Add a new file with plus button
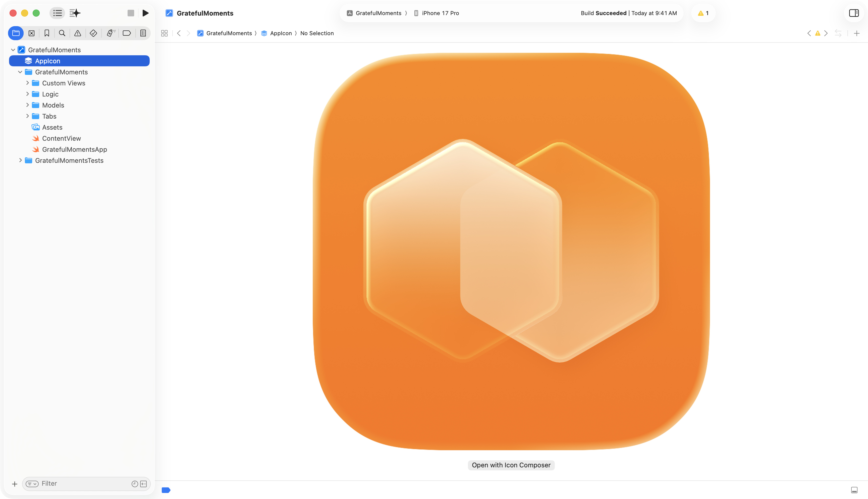 [x=14, y=484]
